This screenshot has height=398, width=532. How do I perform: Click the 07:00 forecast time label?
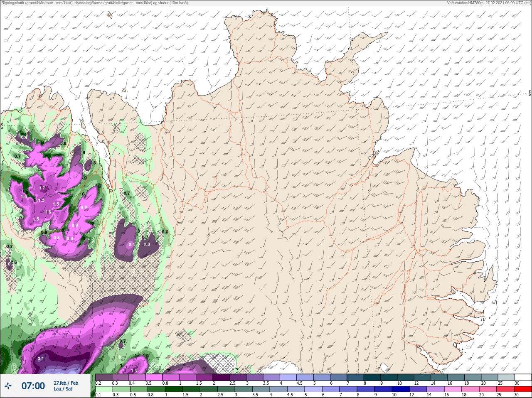(x=33, y=386)
